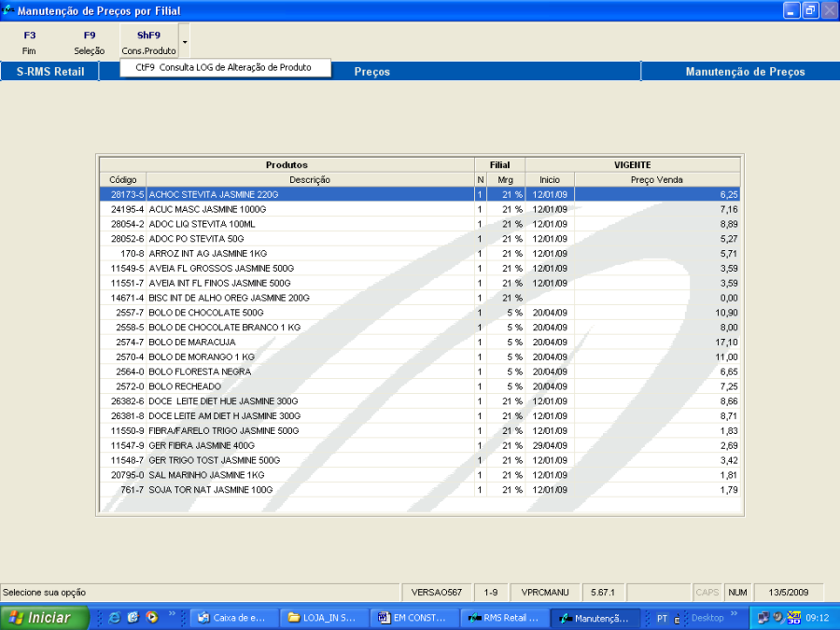This screenshot has height=630, width=840.
Task: Click the 29/04/09 start date cell
Action: click(x=550, y=446)
